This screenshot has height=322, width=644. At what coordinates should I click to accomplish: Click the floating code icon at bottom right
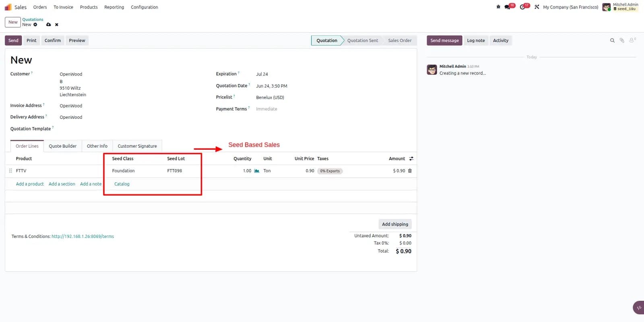click(639, 308)
